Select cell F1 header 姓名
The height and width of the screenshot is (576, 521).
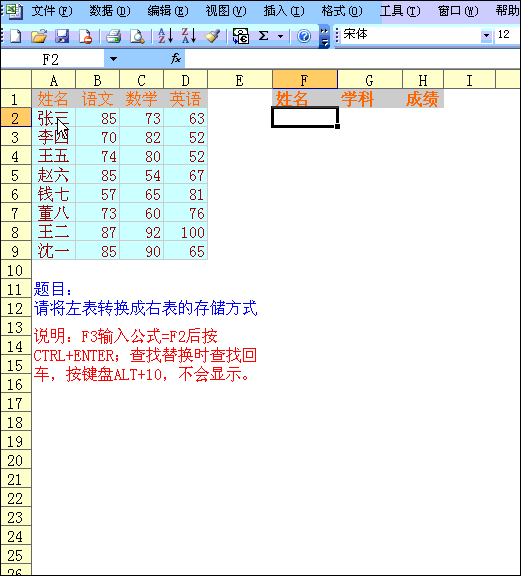305,99
